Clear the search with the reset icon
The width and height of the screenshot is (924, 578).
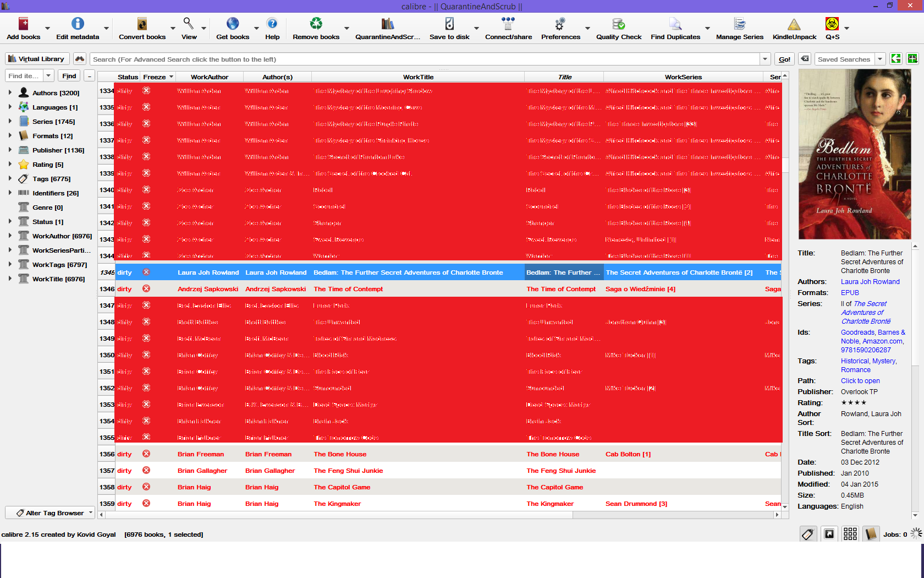(x=805, y=59)
